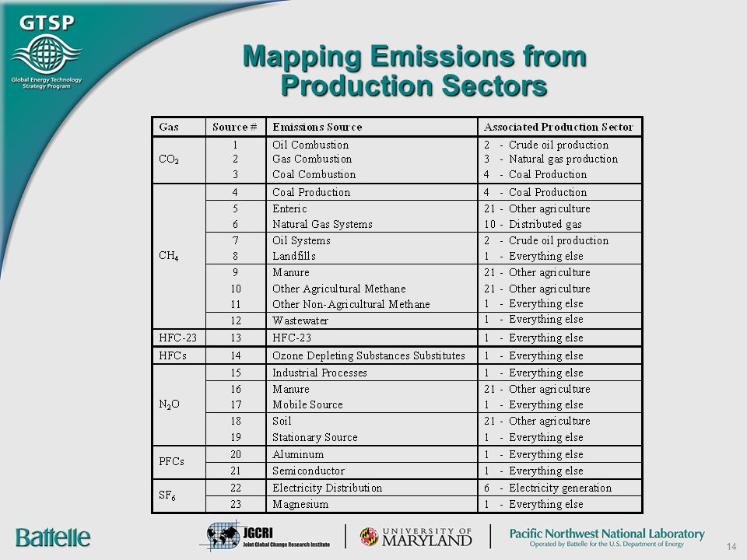Select 'Aluminum' entry
This screenshot has height=560, width=747.
298,454
